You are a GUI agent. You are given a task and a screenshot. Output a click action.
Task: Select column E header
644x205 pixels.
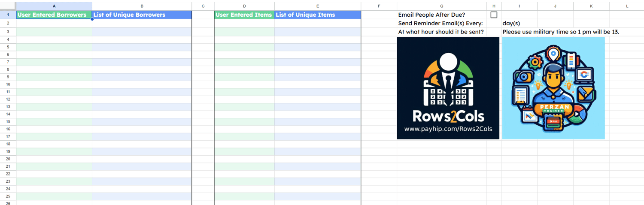(318, 6)
